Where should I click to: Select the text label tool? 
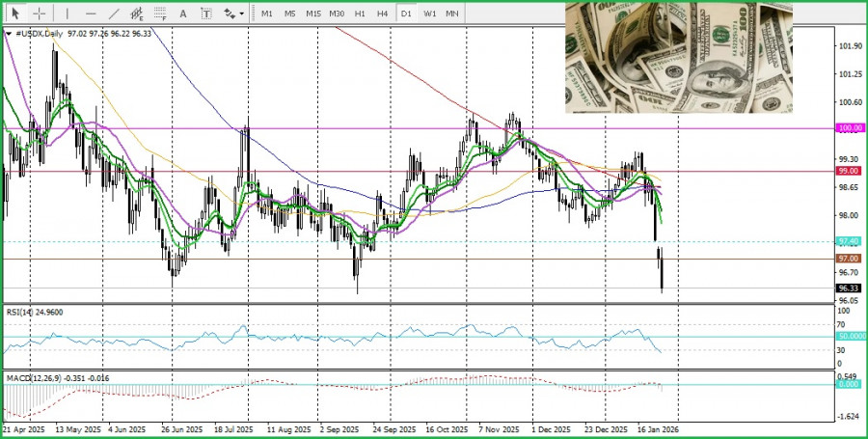pyautogui.click(x=207, y=14)
